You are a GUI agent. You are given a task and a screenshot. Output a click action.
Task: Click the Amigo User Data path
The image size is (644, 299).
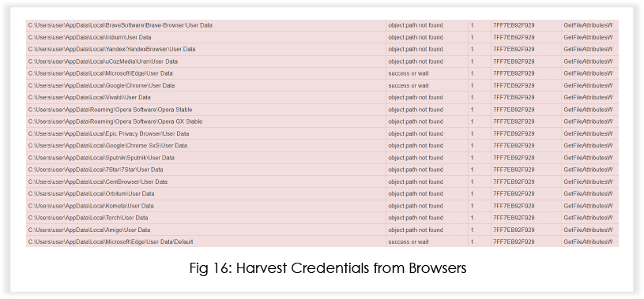89,230
